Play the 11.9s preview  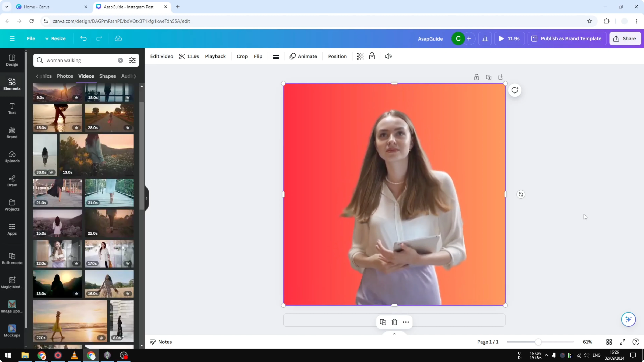[x=509, y=38]
